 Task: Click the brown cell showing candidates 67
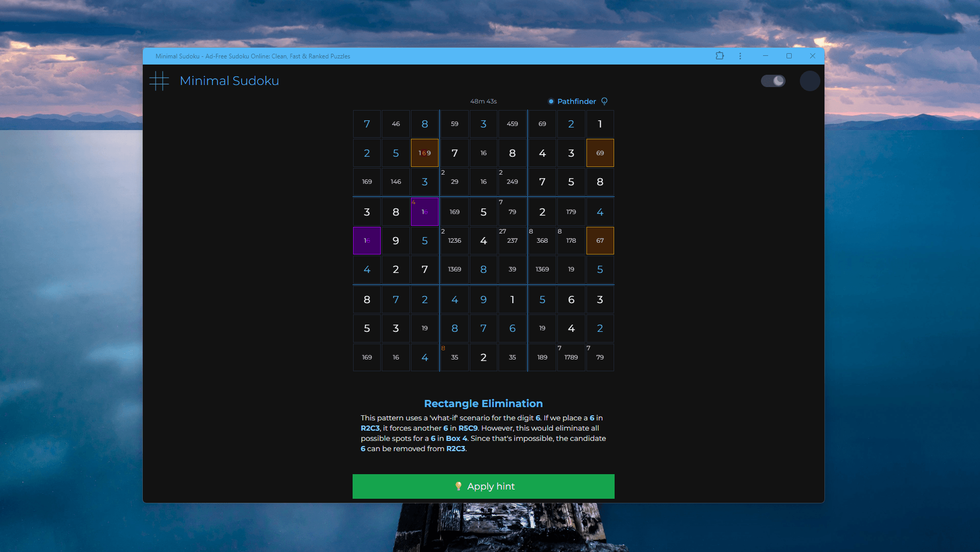pos(600,241)
